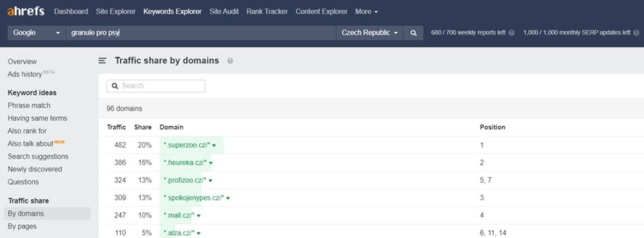Screen dimensions: 644x238
Task: Expand the spokojenypes.cz domain dropdown
Action: coord(228,198)
